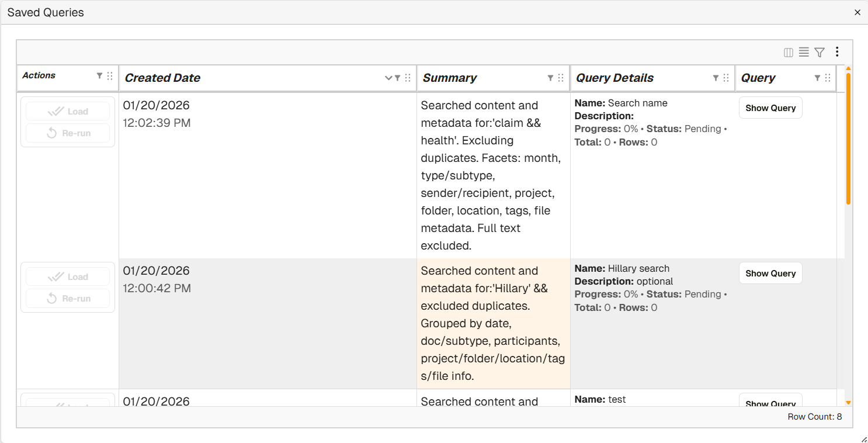The image size is (868, 443).
Task: Close the Saved Queries dialog
Action: [857, 12]
